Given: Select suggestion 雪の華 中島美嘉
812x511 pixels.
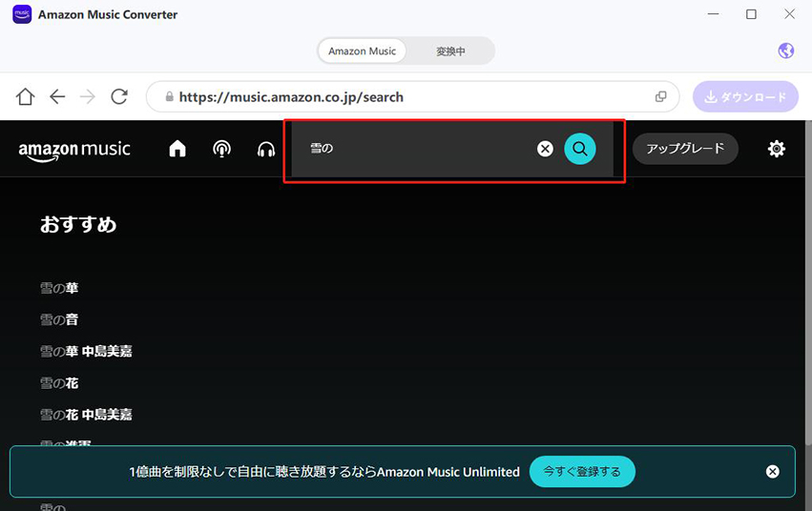Looking at the screenshot, I should (x=86, y=351).
